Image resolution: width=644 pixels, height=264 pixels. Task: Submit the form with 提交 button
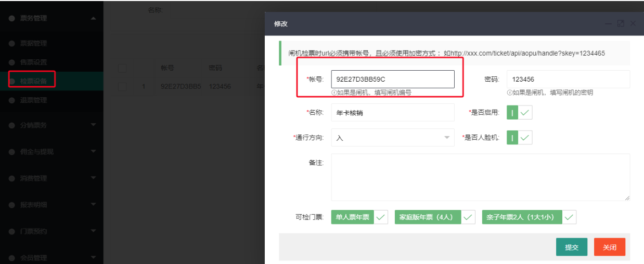(x=572, y=247)
